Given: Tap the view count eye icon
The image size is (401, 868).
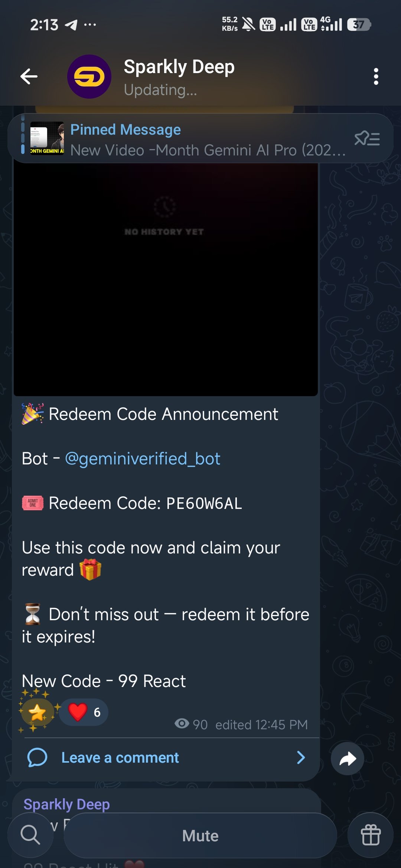Looking at the screenshot, I should coord(182,723).
